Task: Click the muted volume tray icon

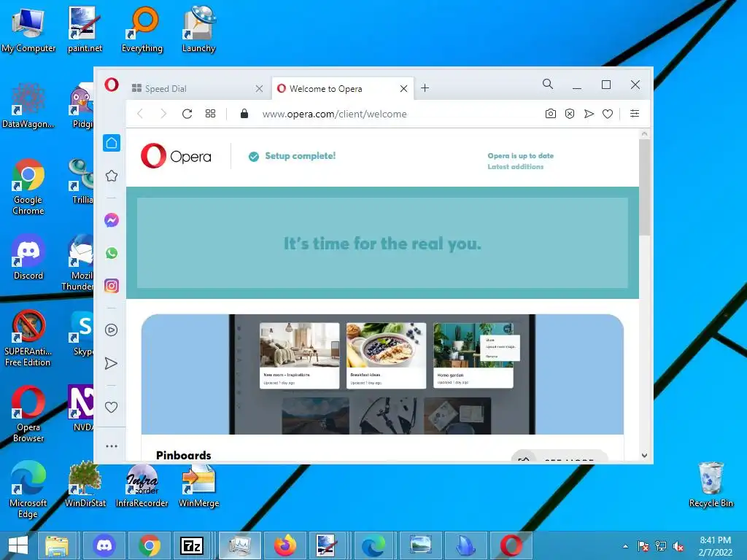Action: click(678, 546)
